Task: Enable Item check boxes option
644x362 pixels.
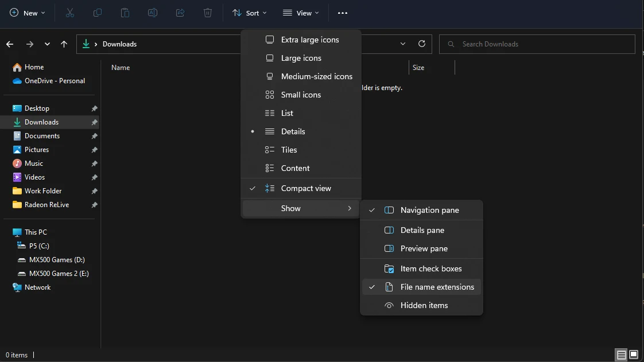Action: coord(430,268)
